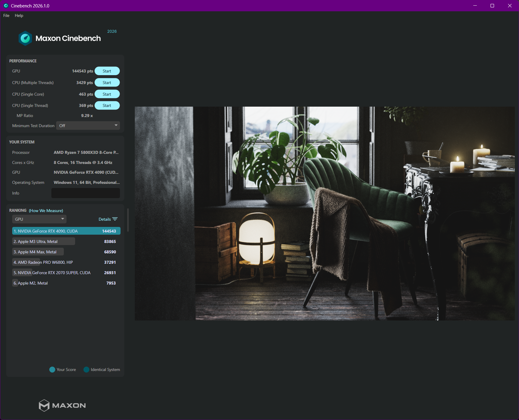Click the Cinebench title bar app icon
The height and width of the screenshot is (420, 519).
6,6
